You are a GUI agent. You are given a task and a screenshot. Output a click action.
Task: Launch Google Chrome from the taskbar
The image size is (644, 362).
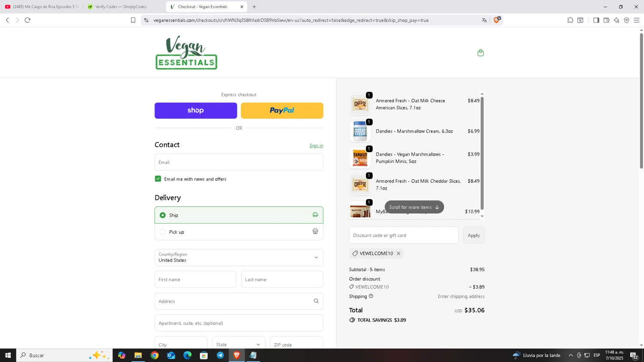pos(155,355)
